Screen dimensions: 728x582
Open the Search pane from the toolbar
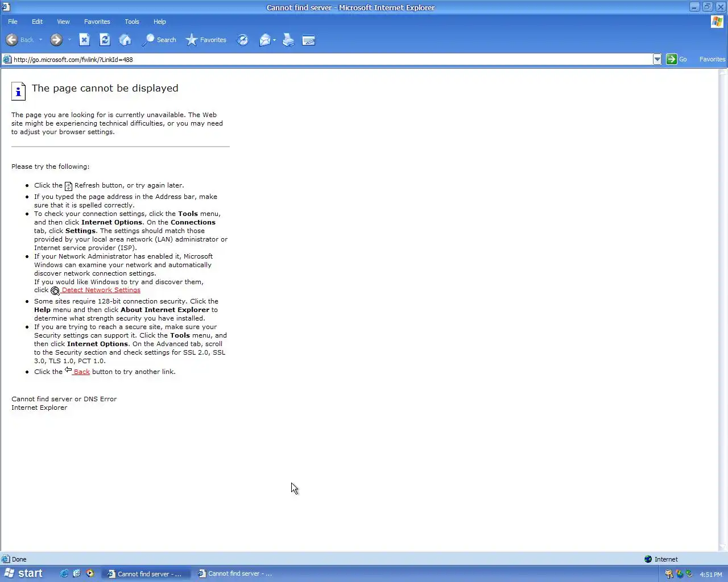[x=159, y=40]
